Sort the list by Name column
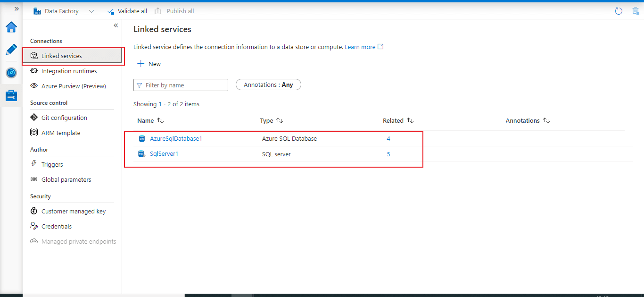Image resolution: width=644 pixels, height=297 pixels. point(160,121)
